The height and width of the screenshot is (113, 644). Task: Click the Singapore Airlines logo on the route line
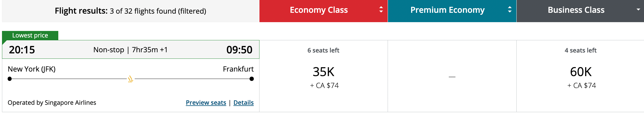click(130, 79)
